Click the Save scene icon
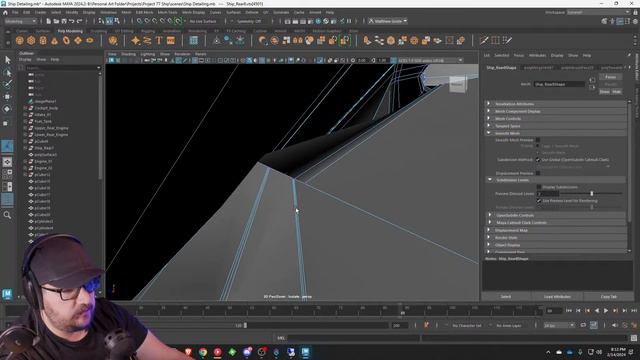Image resolution: width=640 pixels, height=360 pixels. click(x=64, y=21)
